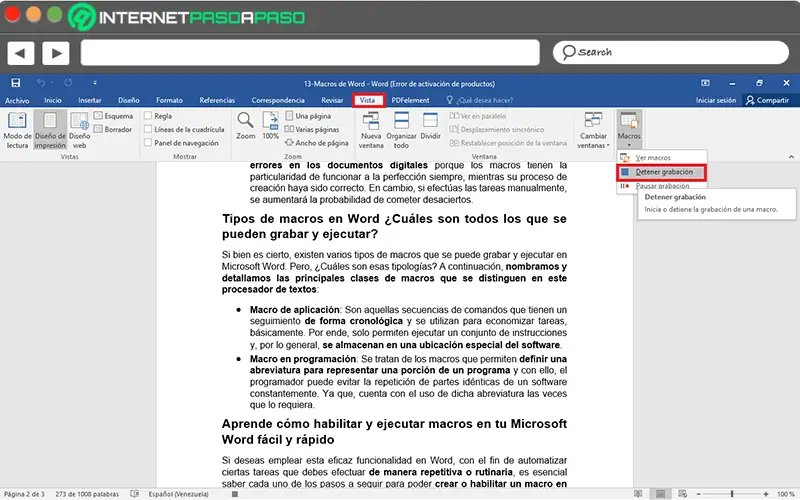Click Español (Venezuela) language indicator

tap(179, 494)
